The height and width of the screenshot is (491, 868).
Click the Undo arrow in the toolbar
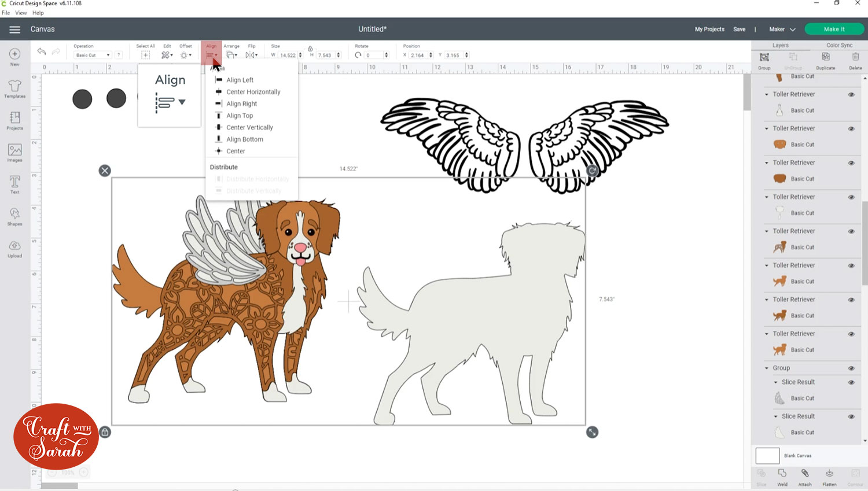pos(41,51)
